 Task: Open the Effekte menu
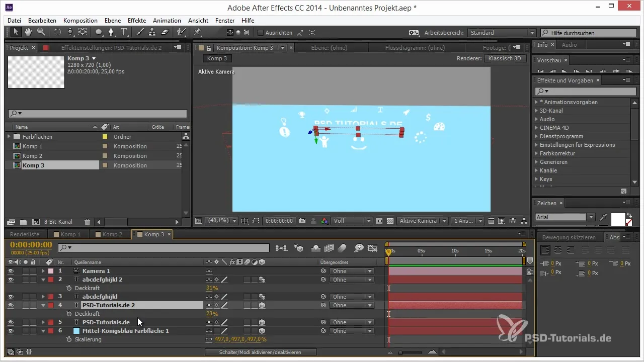pyautogui.click(x=137, y=21)
